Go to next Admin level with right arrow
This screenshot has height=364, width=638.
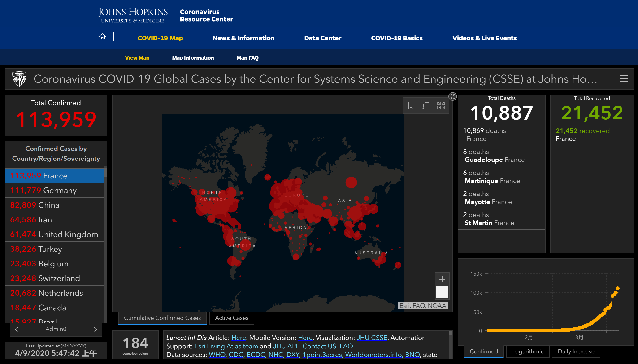95,329
